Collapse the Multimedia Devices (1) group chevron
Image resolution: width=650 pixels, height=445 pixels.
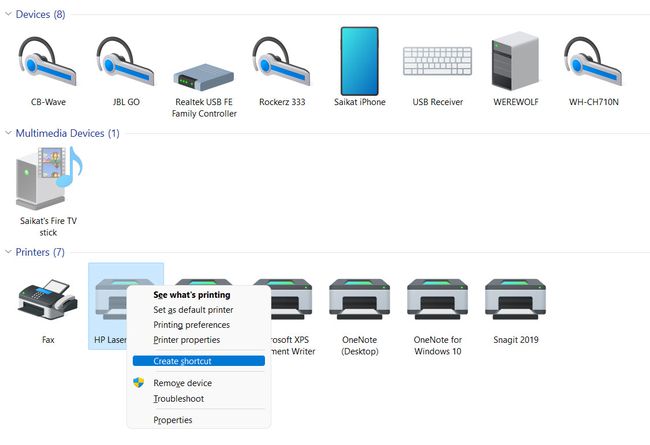point(8,133)
